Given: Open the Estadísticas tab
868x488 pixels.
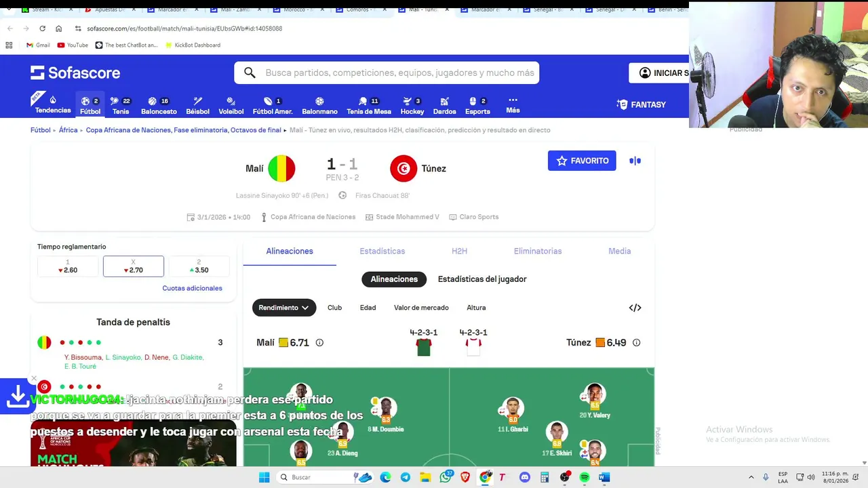Looking at the screenshot, I should click(382, 251).
